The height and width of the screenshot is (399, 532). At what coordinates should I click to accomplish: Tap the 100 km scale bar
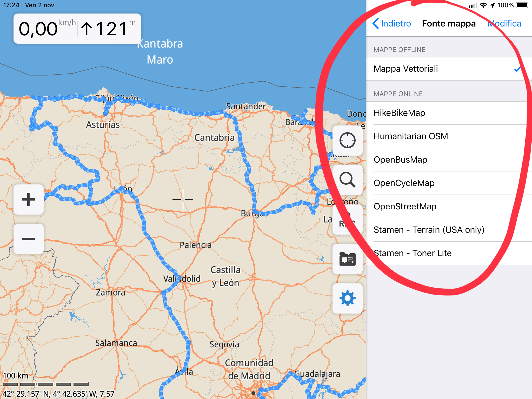tap(45, 384)
